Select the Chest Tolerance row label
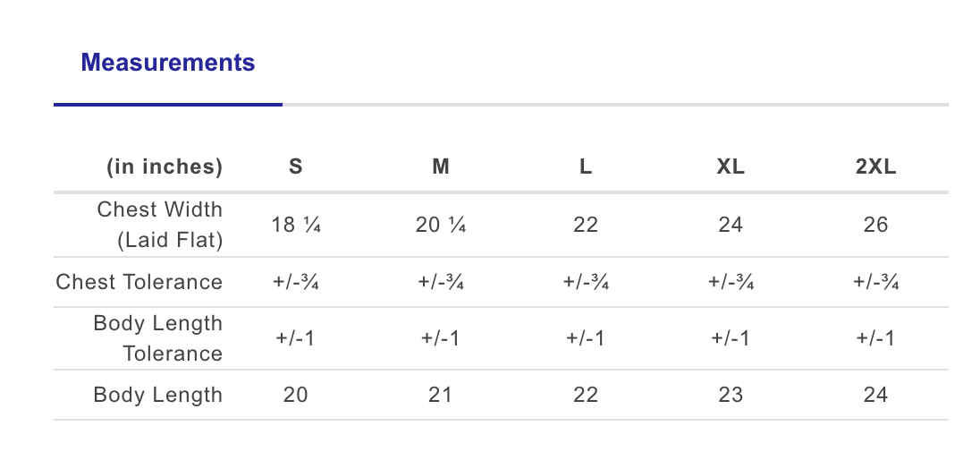This screenshot has height=469, width=980. 139,282
